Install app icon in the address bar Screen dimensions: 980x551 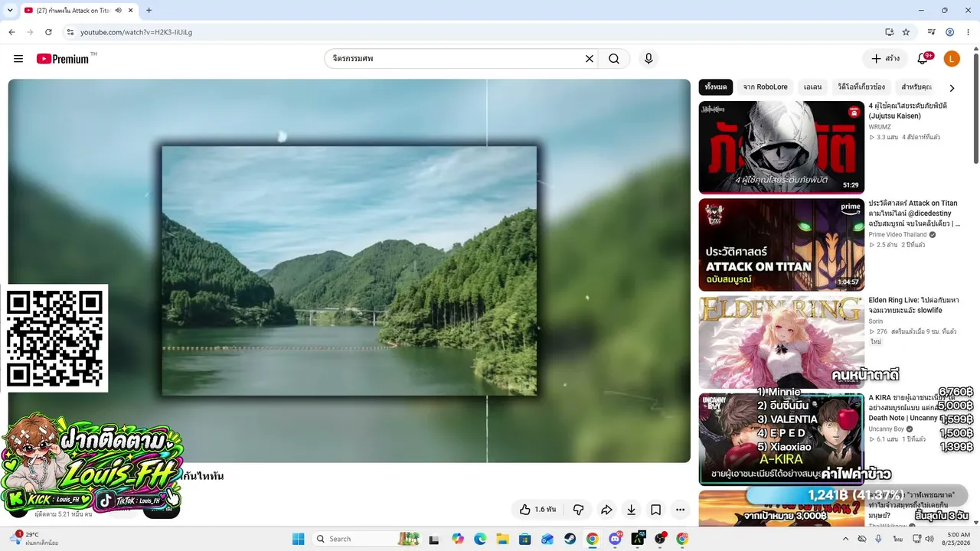pyautogui.click(x=889, y=32)
